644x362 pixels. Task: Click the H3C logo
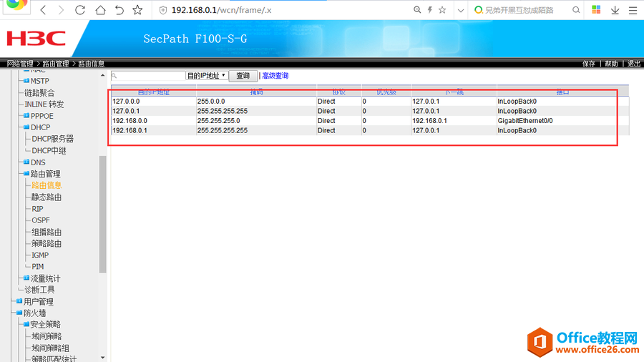pos(36,39)
